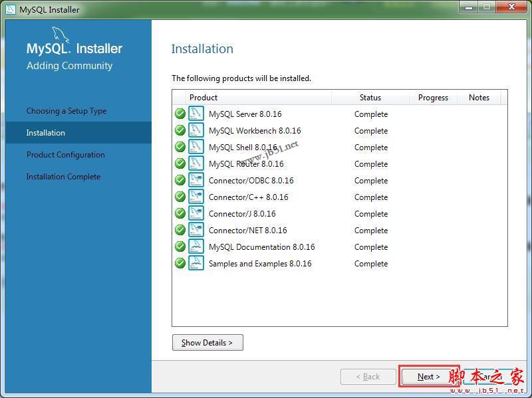This screenshot has height=398, width=532.
Task: Click the MySQL Documentation product icon
Action: point(196,247)
